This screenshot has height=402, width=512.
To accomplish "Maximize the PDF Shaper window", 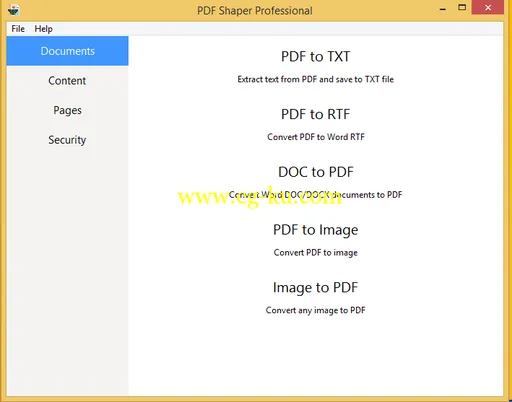I will coord(462,8).
